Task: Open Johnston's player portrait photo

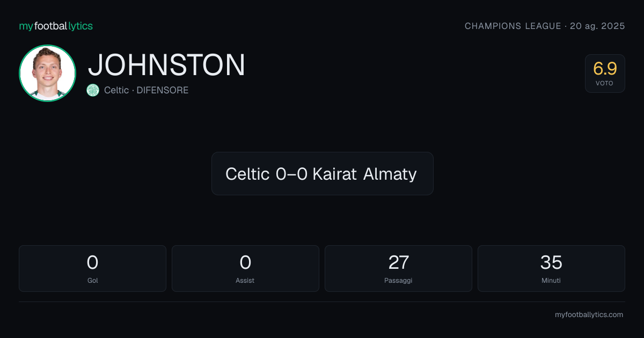Action: point(47,73)
